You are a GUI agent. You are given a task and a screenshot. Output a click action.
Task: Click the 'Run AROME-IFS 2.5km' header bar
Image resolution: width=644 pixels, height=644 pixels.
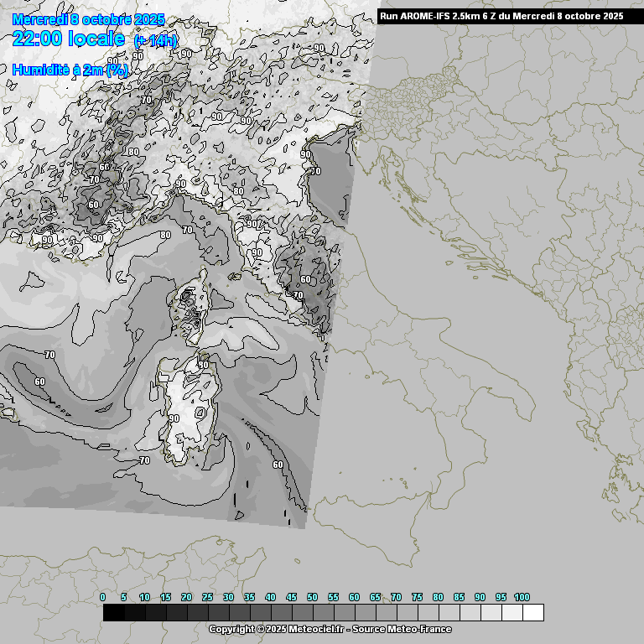click(x=501, y=16)
